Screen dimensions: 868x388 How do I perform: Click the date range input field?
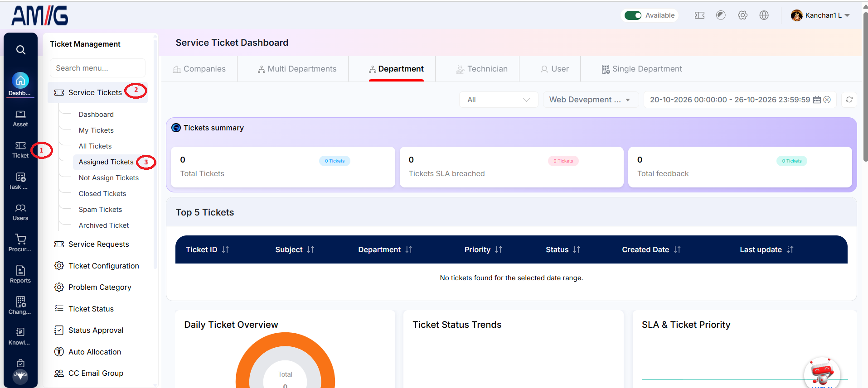point(740,100)
